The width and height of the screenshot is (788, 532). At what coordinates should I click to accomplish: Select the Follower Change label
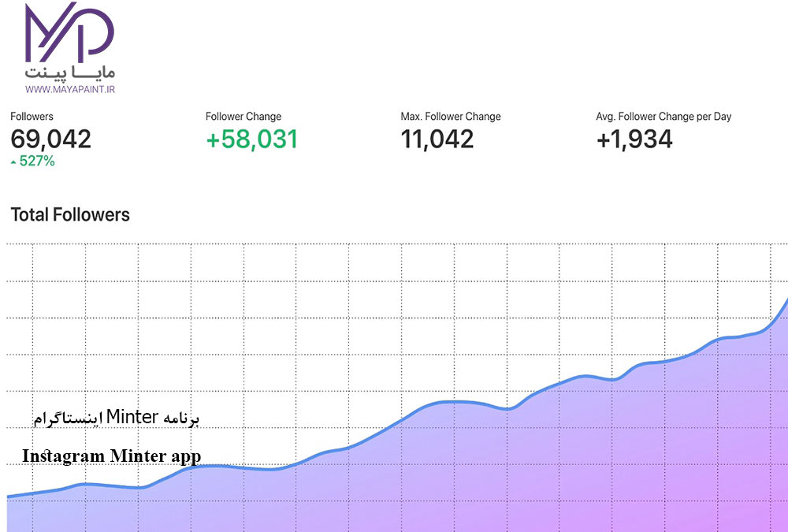click(x=243, y=117)
